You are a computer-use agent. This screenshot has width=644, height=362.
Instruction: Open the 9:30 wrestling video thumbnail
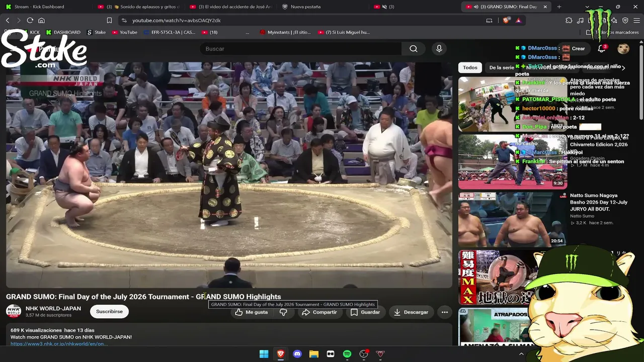tap(513, 161)
